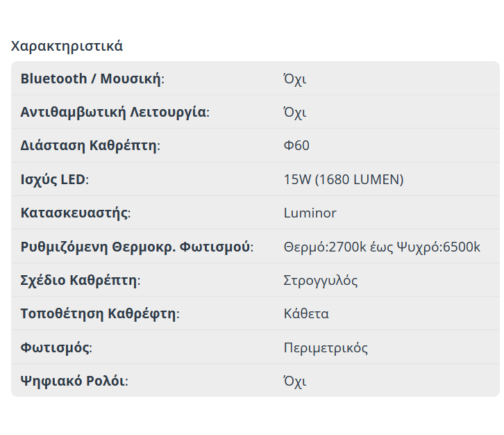The height and width of the screenshot is (435, 504).
Task: Select the Ψηφιακό Ρολόι label
Action: [74, 381]
